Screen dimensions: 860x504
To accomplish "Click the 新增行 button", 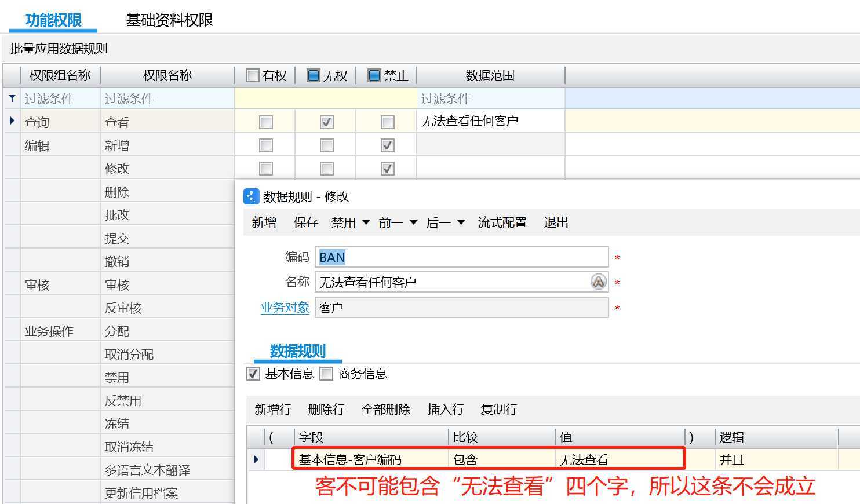I will point(273,410).
